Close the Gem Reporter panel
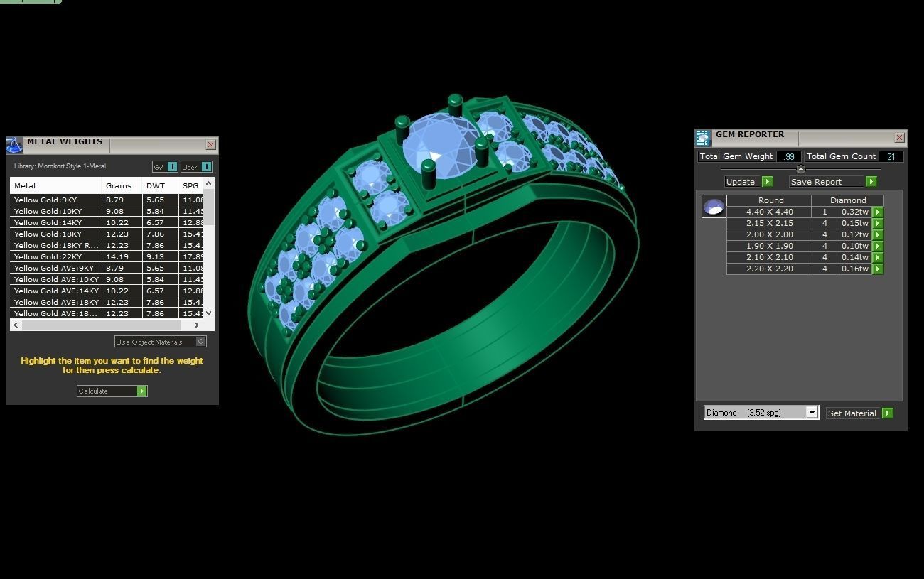This screenshot has height=579, width=924. click(900, 138)
